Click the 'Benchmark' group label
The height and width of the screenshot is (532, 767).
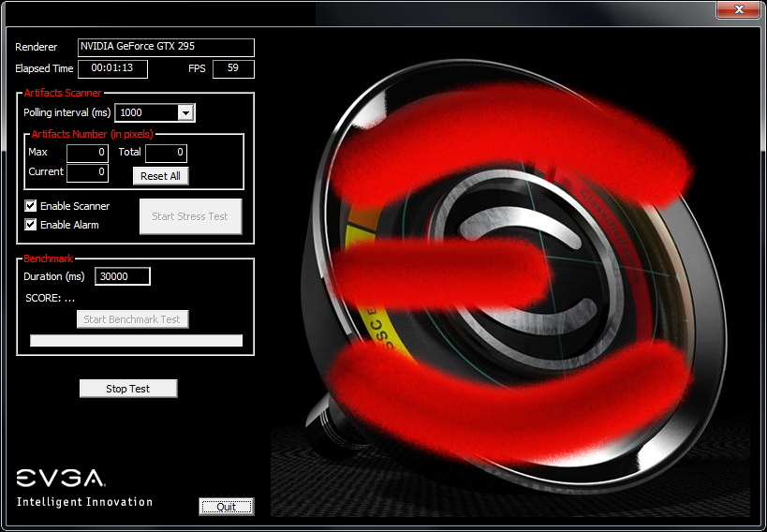[x=48, y=259]
